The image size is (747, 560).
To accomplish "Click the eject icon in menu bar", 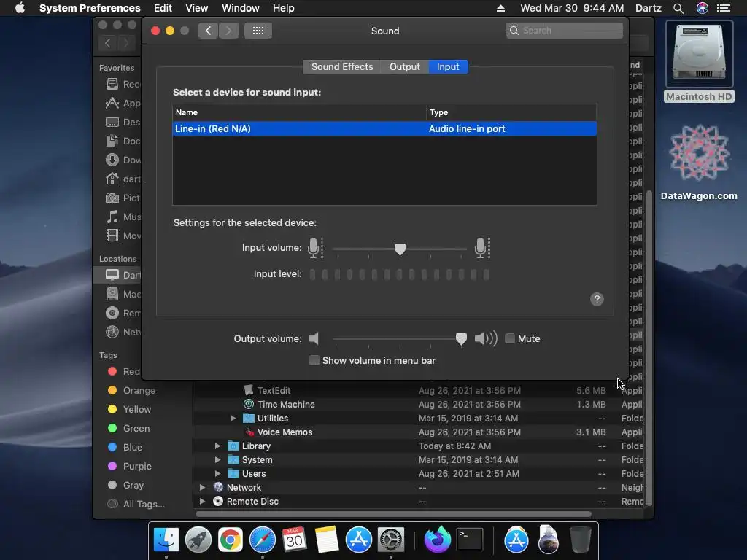I will pos(500,8).
